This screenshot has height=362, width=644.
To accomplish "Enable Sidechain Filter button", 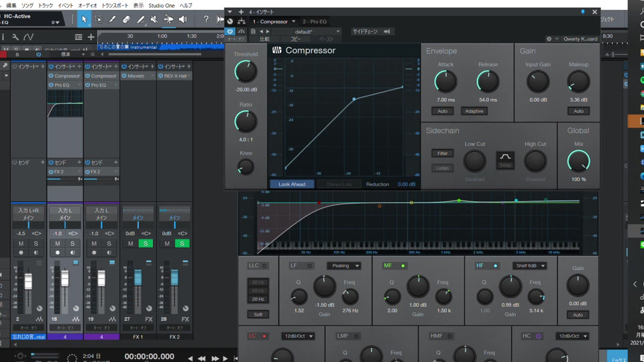I will pyautogui.click(x=442, y=153).
